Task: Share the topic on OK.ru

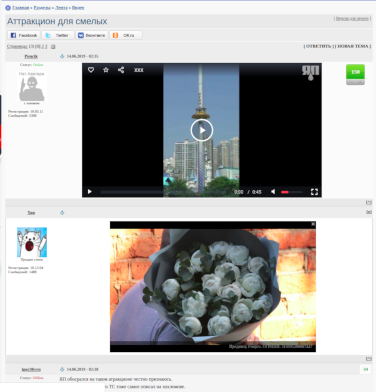Action: tap(126, 35)
